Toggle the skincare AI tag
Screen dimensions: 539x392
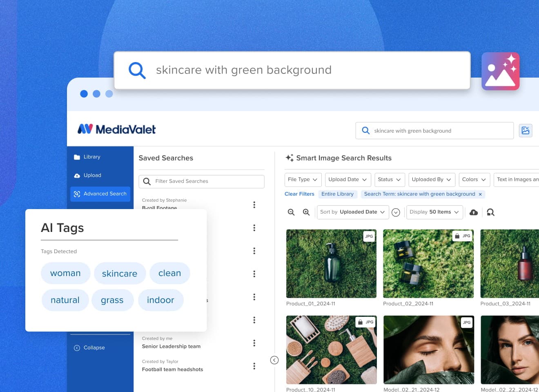120,273
